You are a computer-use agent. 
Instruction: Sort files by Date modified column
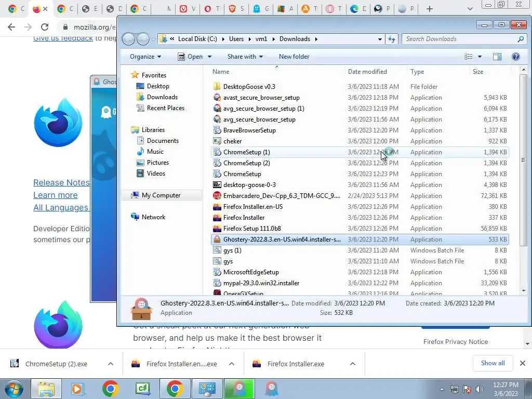[375, 72]
